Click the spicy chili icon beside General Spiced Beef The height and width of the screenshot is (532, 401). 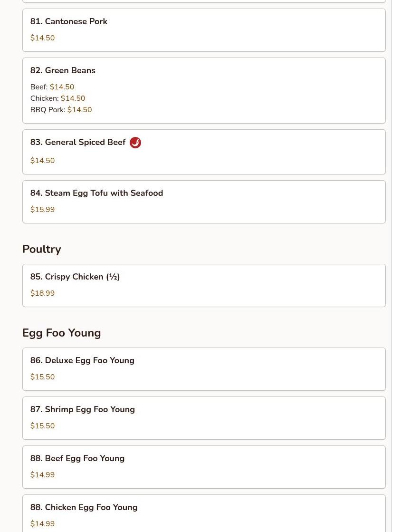pos(135,143)
